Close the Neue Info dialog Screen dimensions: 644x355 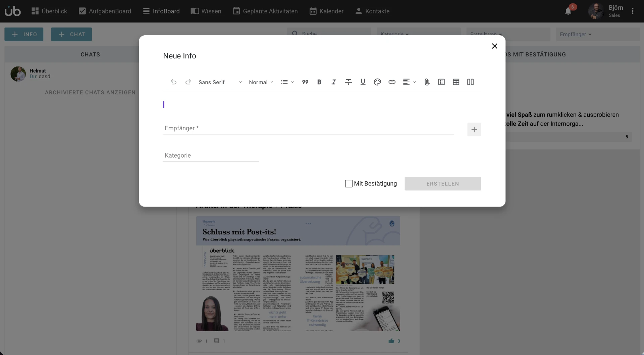tap(494, 46)
